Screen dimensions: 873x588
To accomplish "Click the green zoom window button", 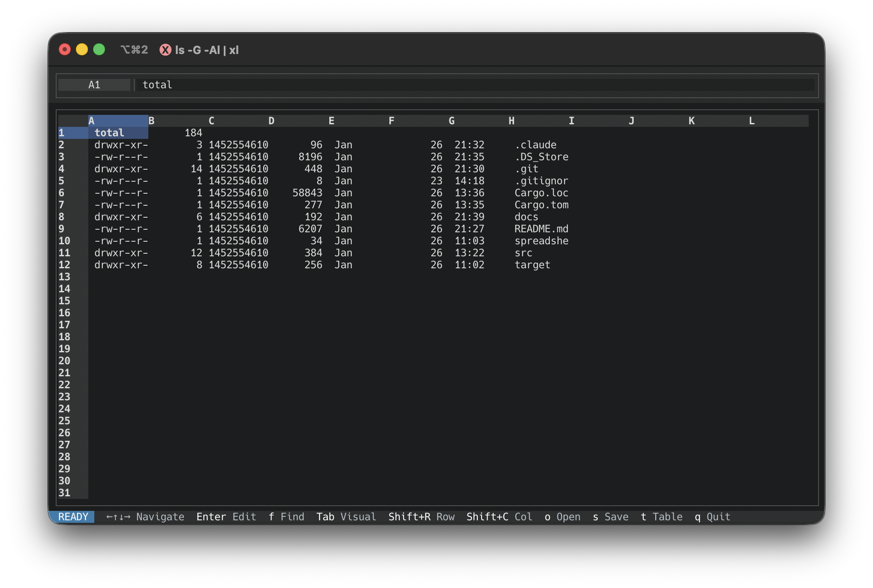I will [x=99, y=50].
